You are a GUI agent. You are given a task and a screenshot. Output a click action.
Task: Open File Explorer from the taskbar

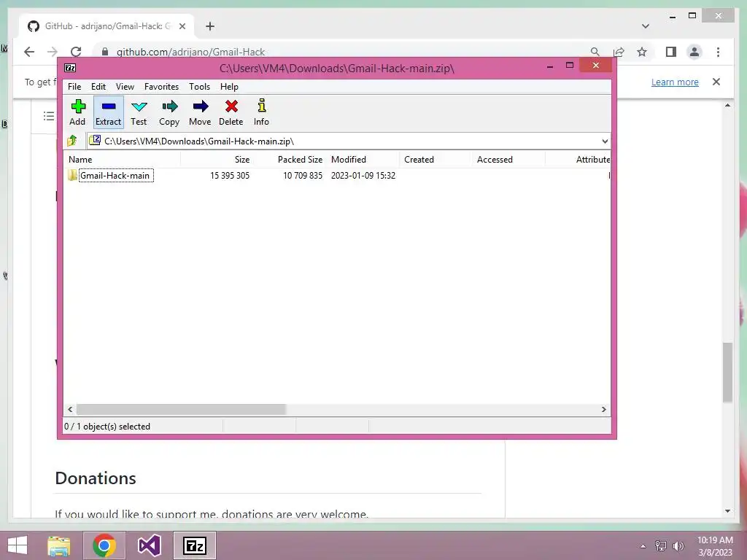(x=59, y=545)
